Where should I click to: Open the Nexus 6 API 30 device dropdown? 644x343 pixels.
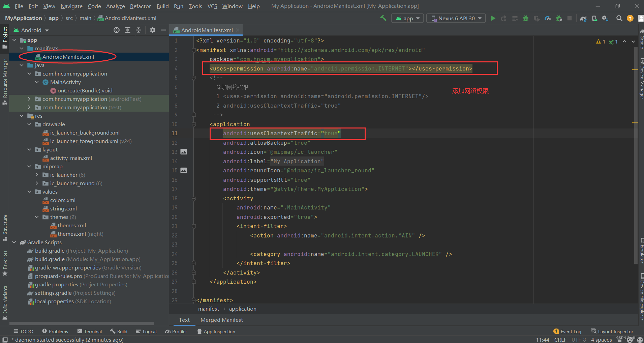click(x=456, y=18)
